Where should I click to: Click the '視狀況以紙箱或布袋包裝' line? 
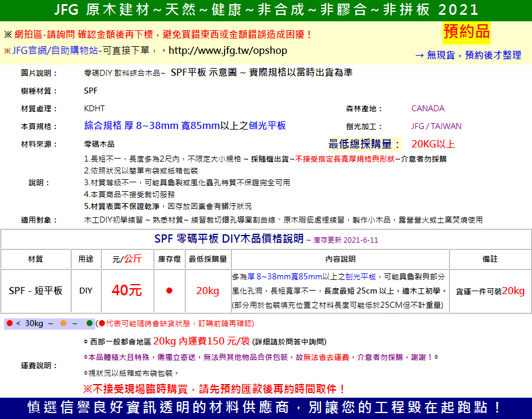click(131, 373)
